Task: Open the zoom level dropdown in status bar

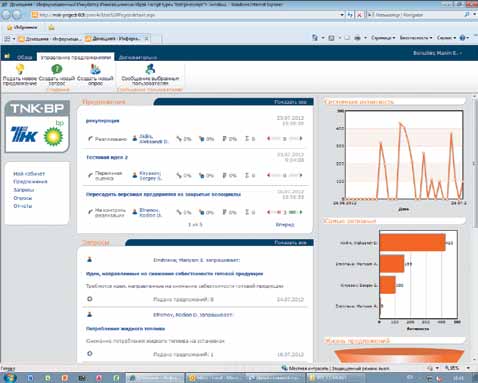Action: pos(468,368)
